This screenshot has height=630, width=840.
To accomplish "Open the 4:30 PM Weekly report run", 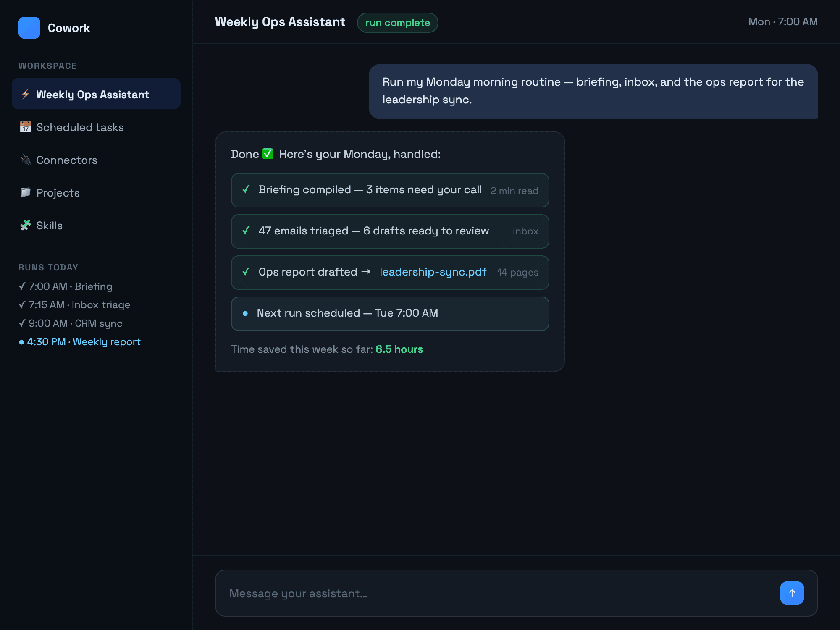I will tap(80, 342).
